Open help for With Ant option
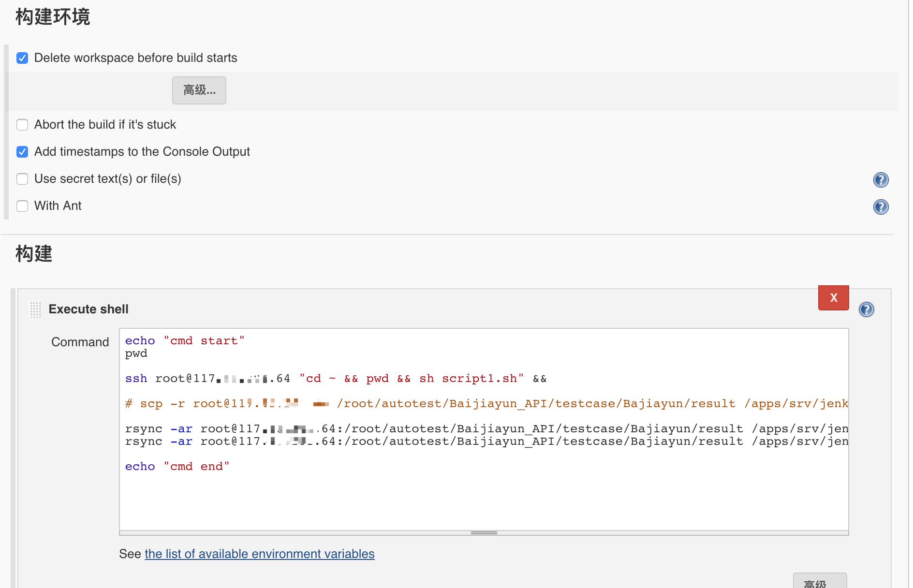 point(881,207)
